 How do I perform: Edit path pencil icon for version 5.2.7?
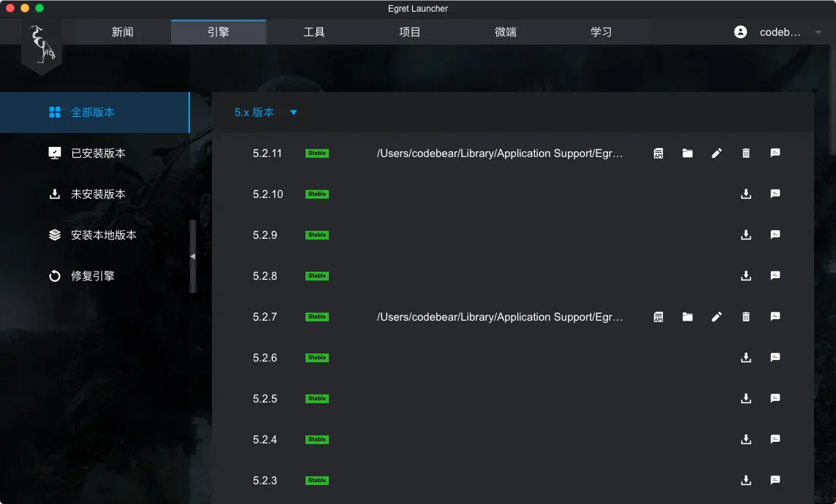(x=717, y=317)
